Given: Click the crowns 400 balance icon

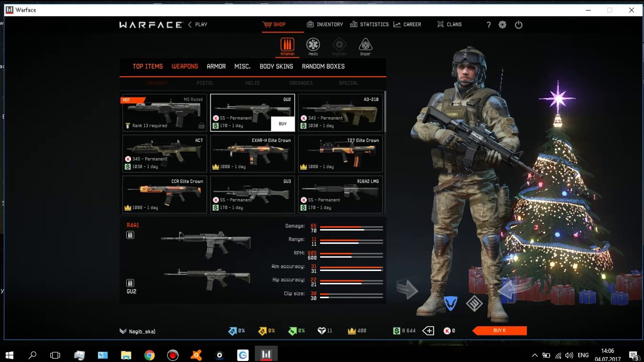Looking at the screenshot, I should coord(352,331).
